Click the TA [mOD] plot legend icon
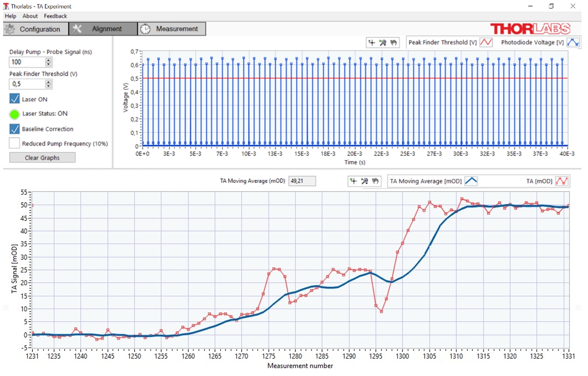The width and height of the screenshot is (588, 376). pos(562,181)
